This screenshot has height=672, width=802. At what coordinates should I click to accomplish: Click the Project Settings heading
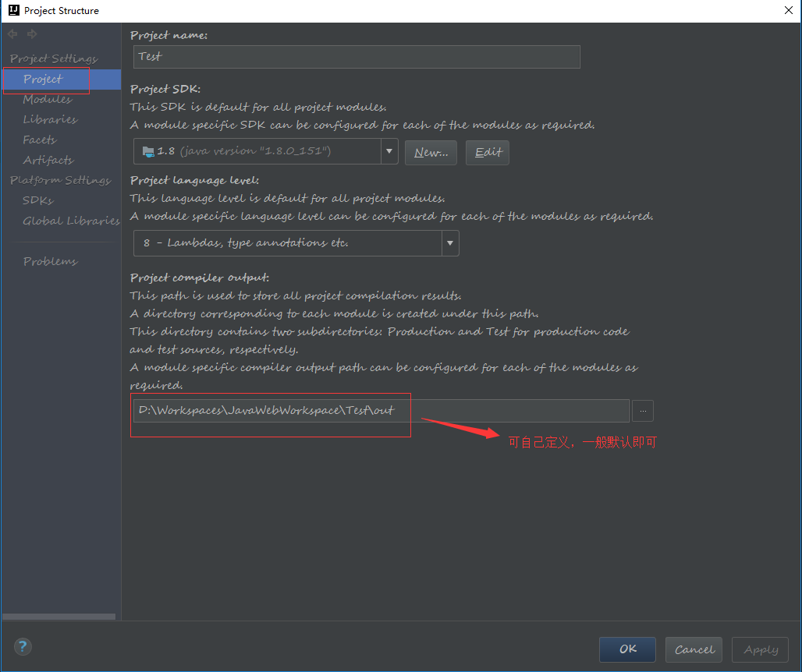tap(54, 58)
